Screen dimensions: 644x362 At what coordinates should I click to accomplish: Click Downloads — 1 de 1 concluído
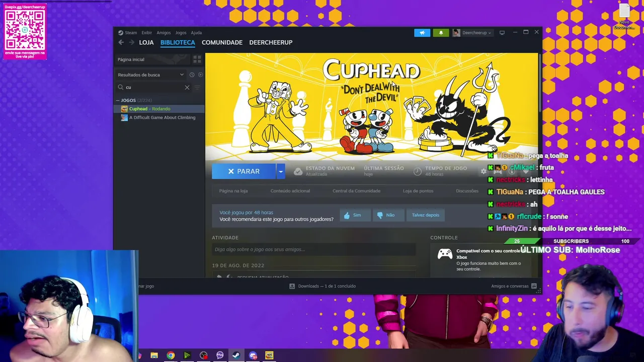tap(327, 286)
